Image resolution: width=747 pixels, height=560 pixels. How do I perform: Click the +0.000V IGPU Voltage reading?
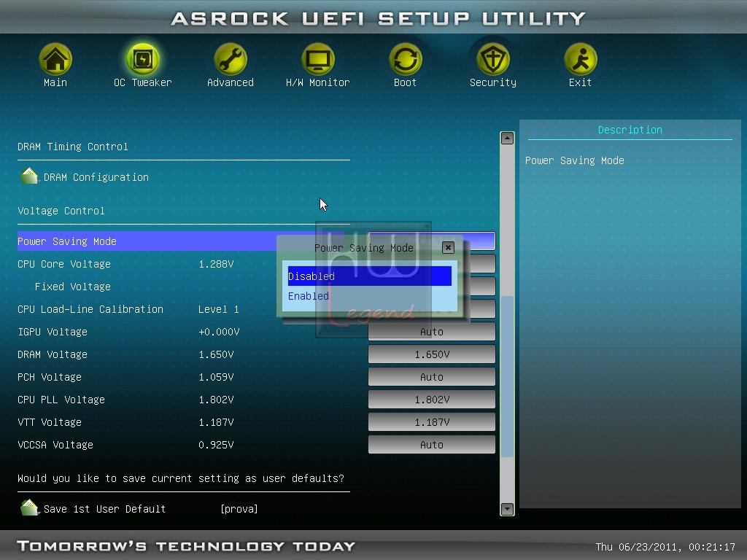(x=219, y=332)
